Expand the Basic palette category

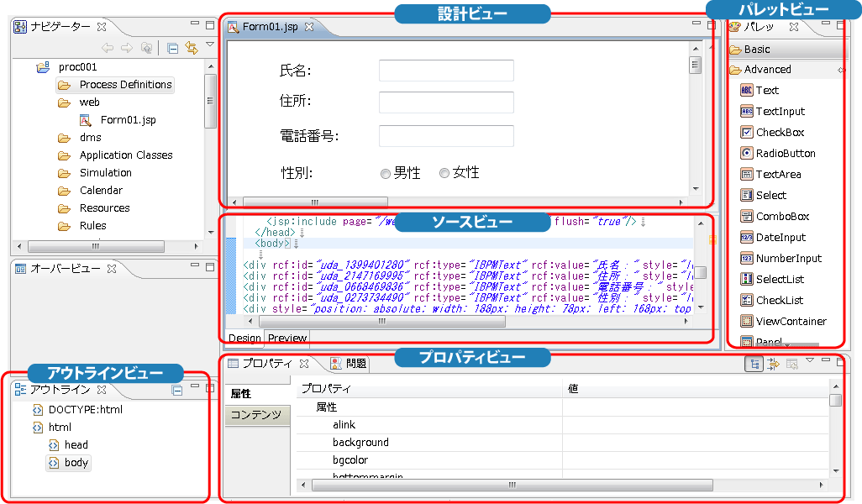click(786, 50)
